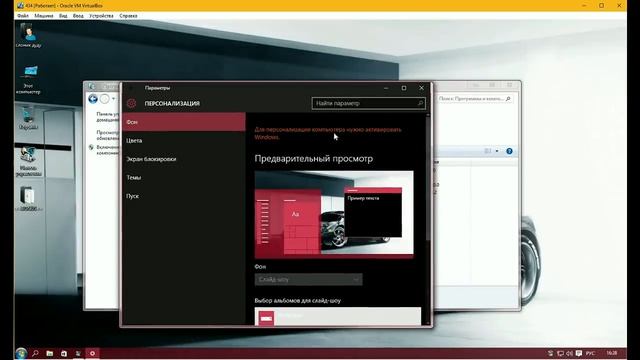Open File Explorer from the taskbar
The width and height of the screenshot is (640, 360).
point(50,353)
